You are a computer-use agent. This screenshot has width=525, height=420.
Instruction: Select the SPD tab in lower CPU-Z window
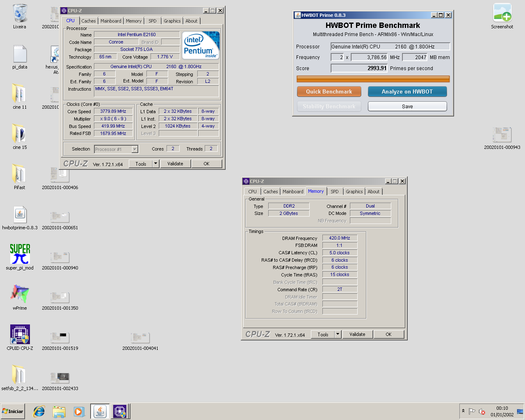(x=335, y=192)
